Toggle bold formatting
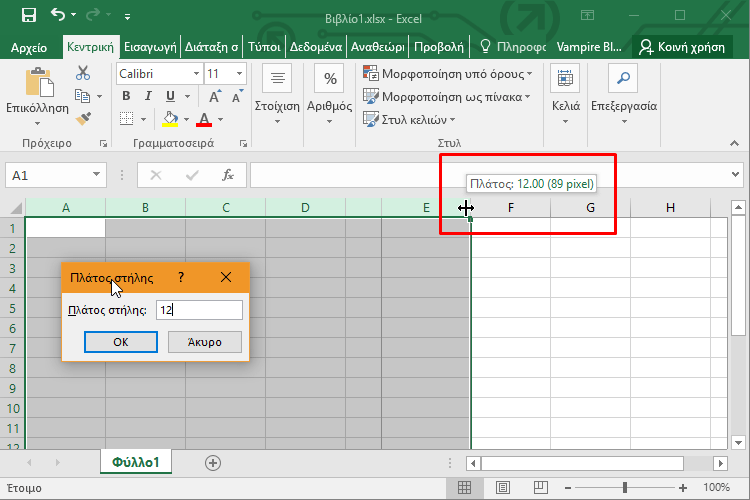Image resolution: width=750 pixels, height=500 pixels. [x=126, y=96]
